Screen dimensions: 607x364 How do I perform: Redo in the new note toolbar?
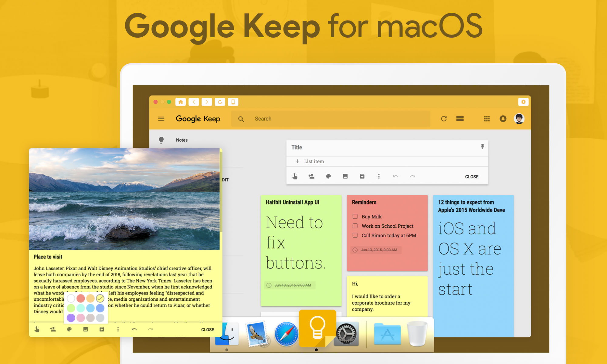pyautogui.click(x=412, y=176)
